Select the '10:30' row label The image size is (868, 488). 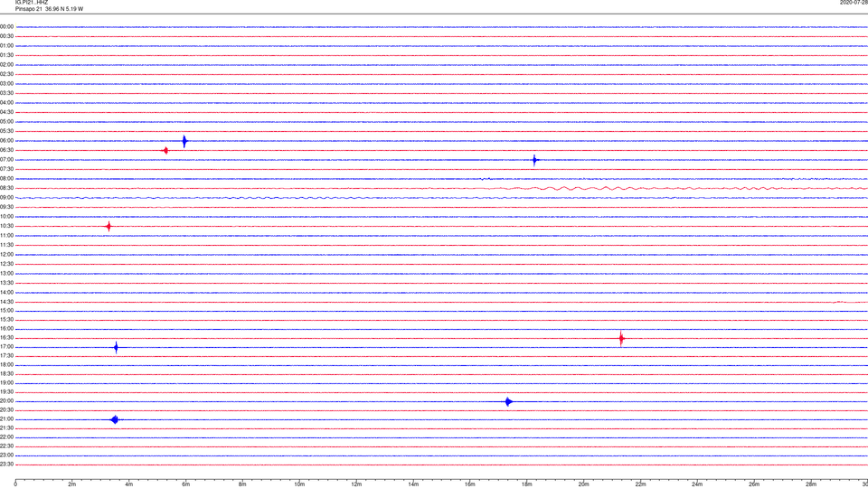click(x=6, y=226)
